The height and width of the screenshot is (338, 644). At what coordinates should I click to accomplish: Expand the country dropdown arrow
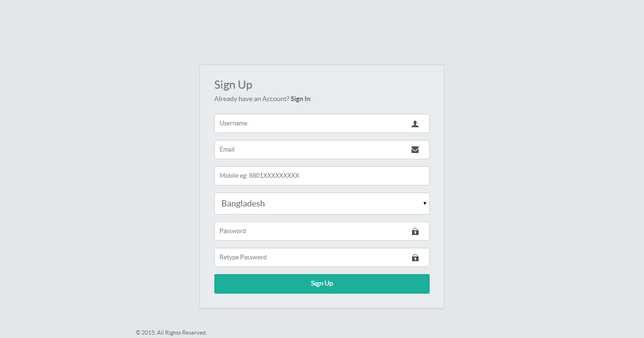(x=424, y=204)
